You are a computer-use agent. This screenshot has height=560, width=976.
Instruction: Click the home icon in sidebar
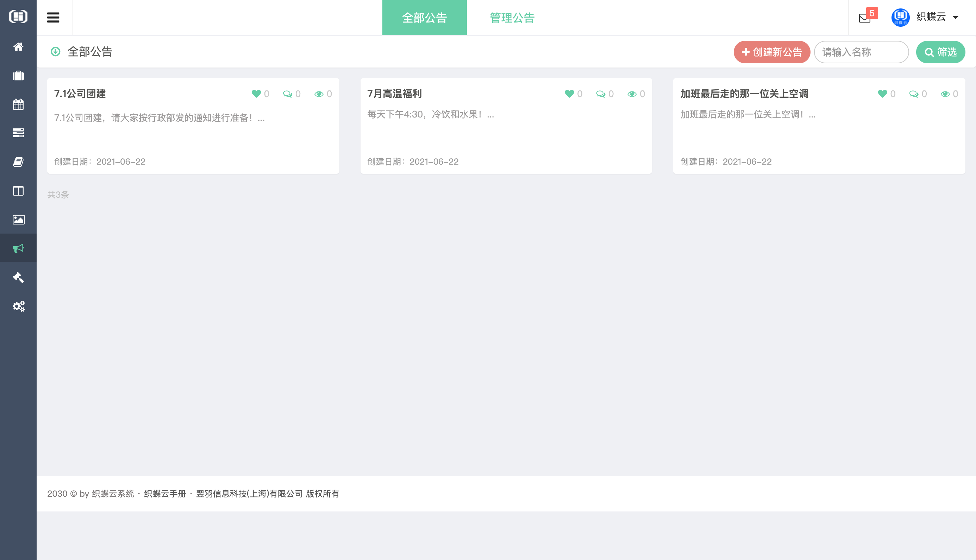[x=18, y=46]
